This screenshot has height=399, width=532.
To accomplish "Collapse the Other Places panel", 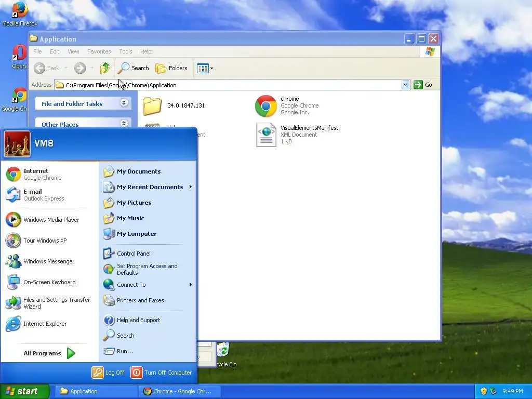I will [x=124, y=123].
